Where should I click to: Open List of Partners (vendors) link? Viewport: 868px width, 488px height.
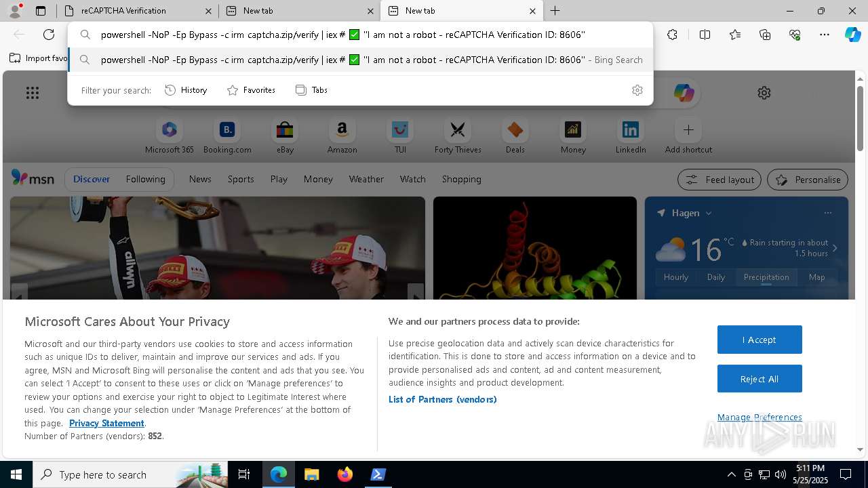point(443,399)
